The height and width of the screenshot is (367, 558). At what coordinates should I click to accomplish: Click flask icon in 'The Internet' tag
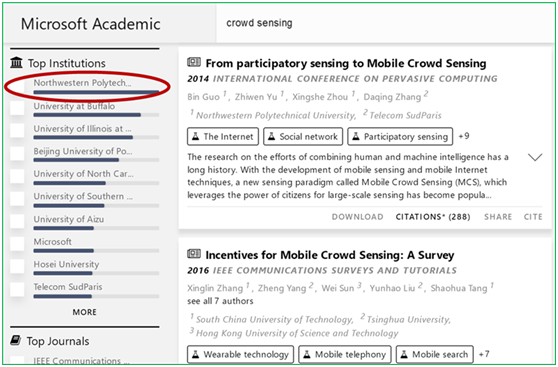pyautogui.click(x=196, y=137)
